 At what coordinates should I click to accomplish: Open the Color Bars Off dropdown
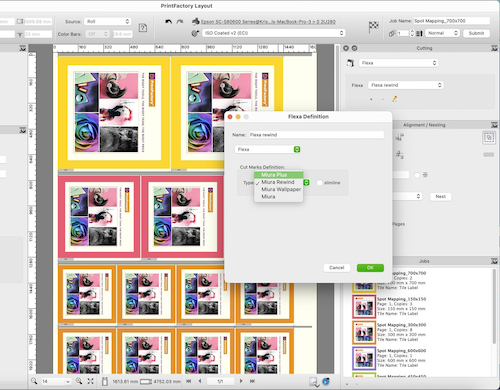[x=97, y=34]
